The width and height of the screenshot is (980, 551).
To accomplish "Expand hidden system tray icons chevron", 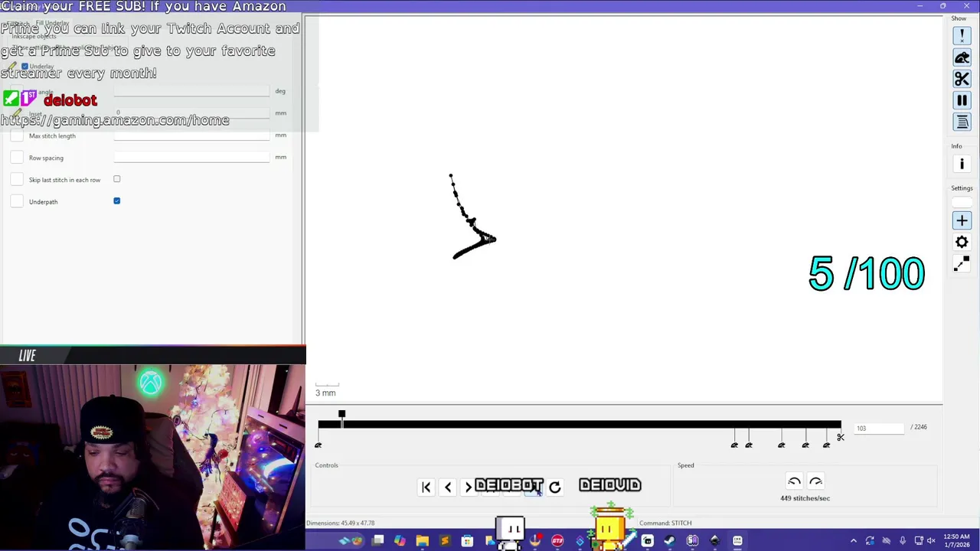I will 854,541.
